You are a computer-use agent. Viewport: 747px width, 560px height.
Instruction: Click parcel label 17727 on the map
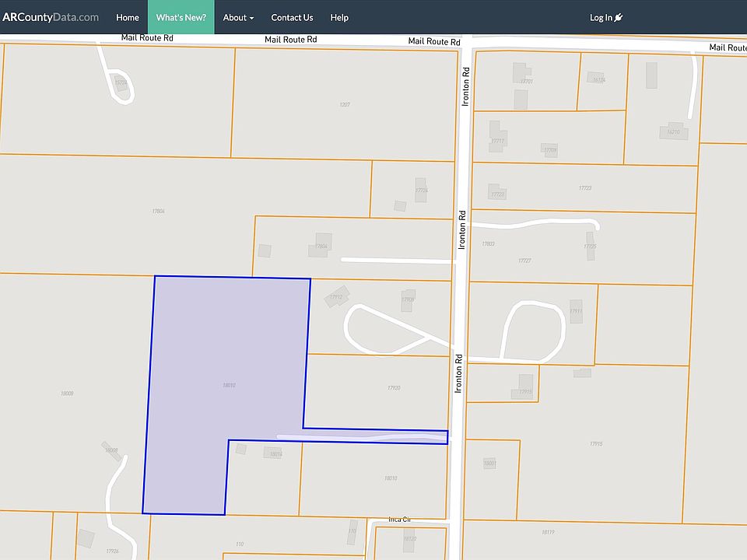tap(524, 261)
